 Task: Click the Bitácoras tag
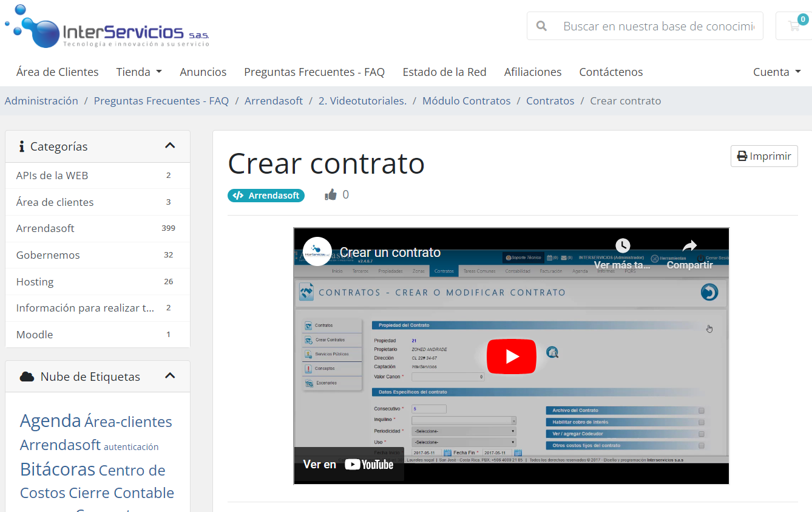click(58, 469)
